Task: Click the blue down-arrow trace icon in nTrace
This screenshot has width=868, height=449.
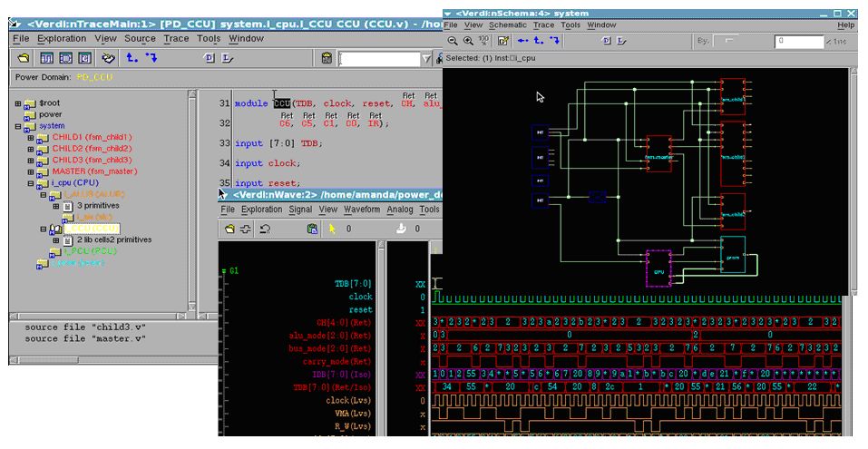Action: tap(151, 57)
